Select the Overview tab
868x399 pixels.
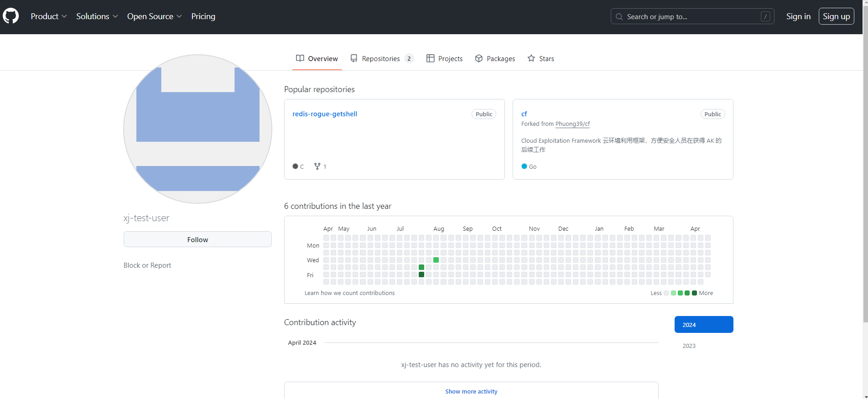[x=317, y=58]
